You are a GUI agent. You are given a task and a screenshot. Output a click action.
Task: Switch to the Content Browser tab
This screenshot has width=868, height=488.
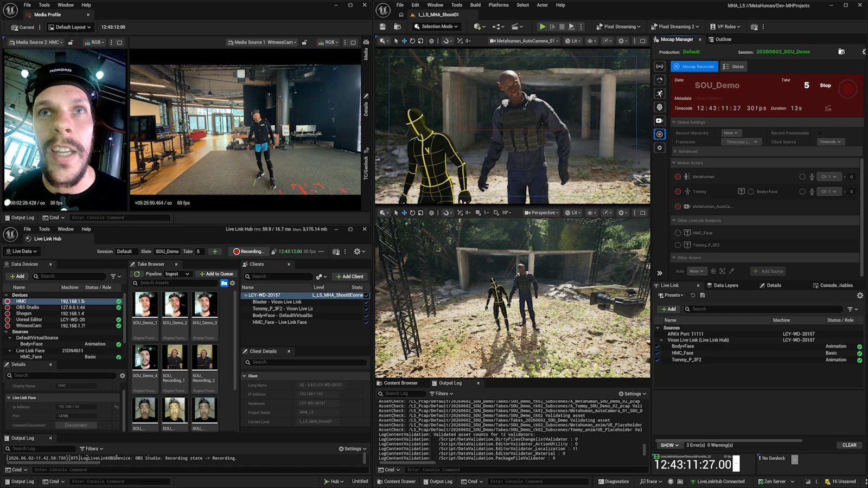pos(397,383)
